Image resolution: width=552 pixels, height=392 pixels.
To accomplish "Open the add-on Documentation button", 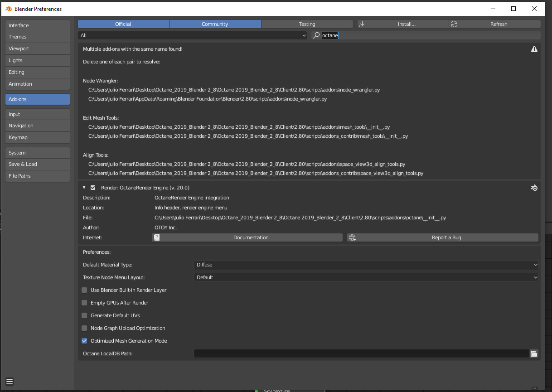I will (247, 237).
